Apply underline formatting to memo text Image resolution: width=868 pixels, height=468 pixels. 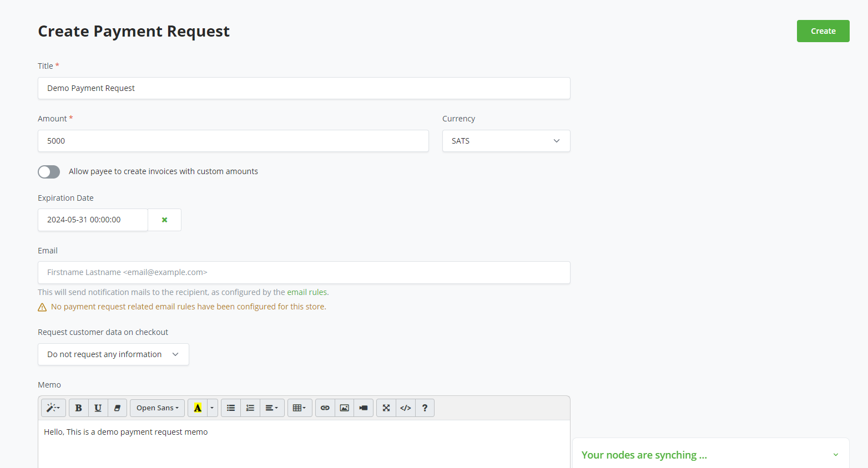pyautogui.click(x=98, y=408)
